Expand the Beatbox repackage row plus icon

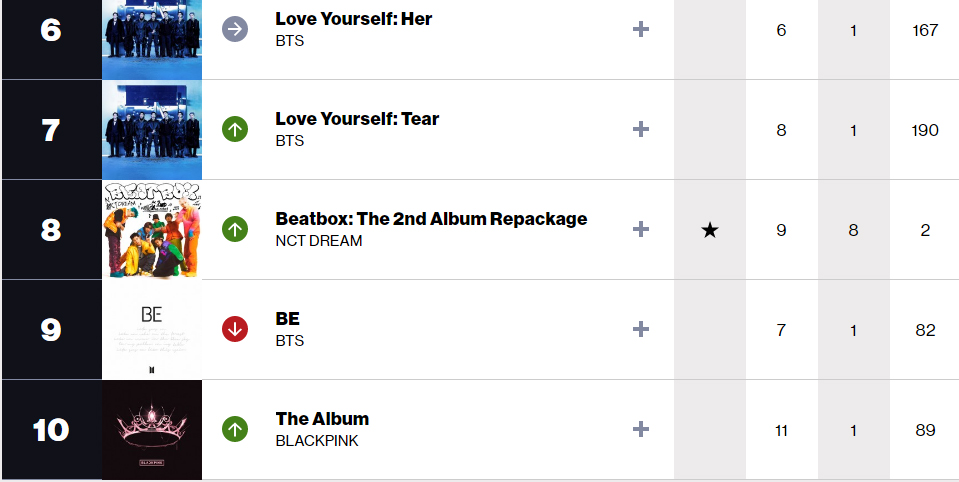coord(640,229)
